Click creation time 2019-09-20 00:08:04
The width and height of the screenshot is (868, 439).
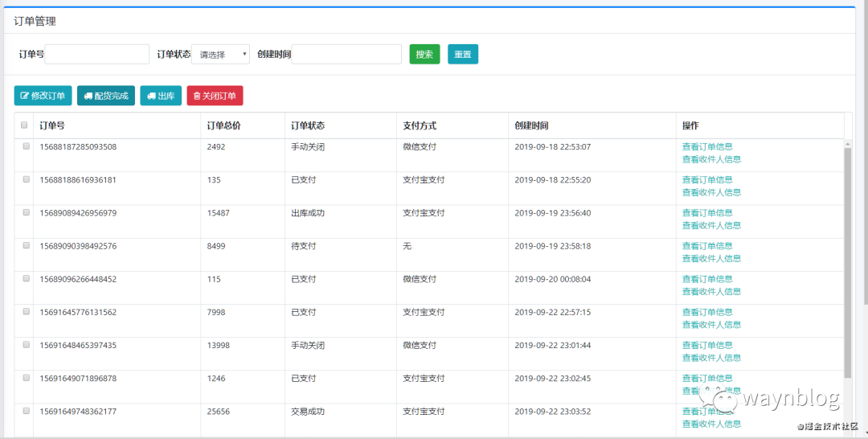[x=552, y=279]
